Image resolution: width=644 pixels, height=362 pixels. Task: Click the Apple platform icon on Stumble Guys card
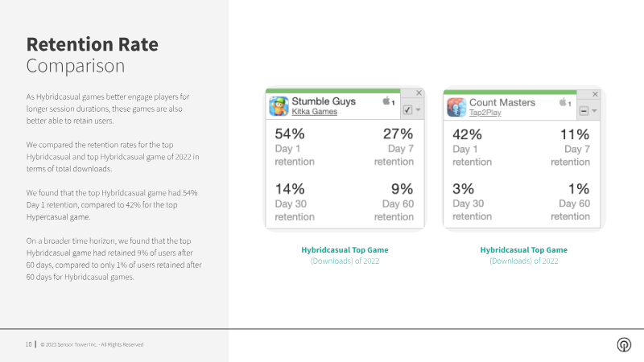388,101
